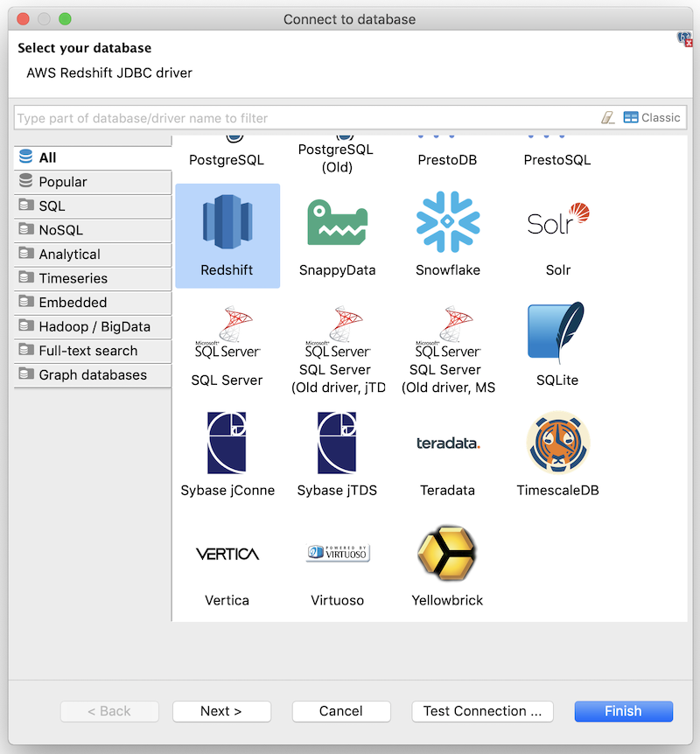Select the Virtuoso database icon

(338, 553)
